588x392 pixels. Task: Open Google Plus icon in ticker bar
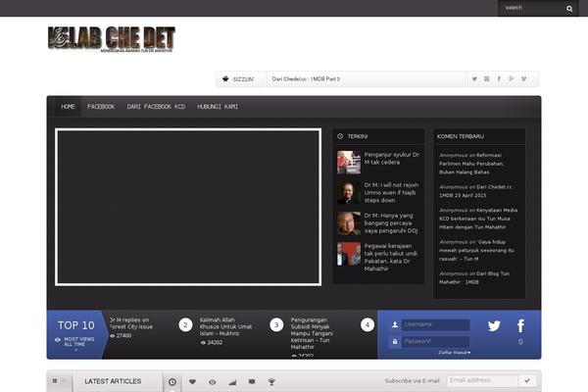511,78
